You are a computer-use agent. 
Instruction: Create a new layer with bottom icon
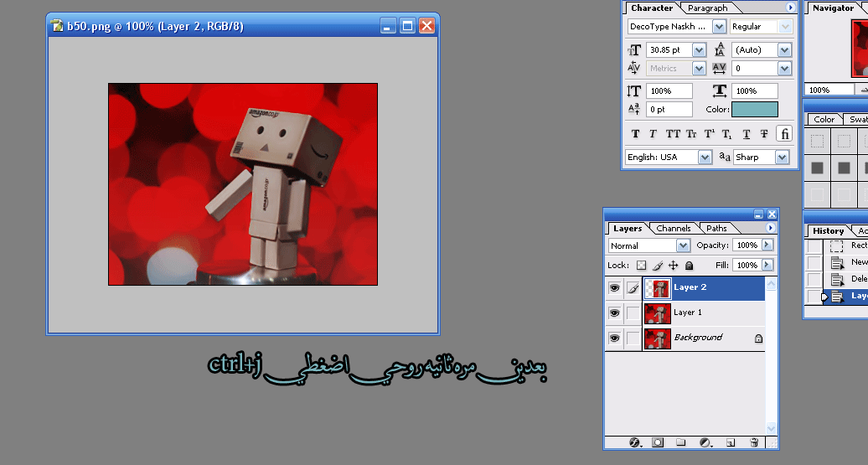click(730, 442)
